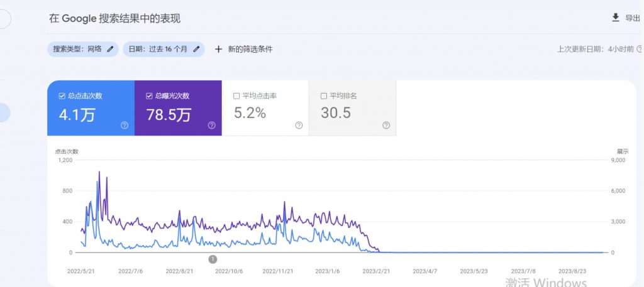The height and width of the screenshot is (287, 644).
Task: Open help icon on 总点击次数 card
Action: click(125, 126)
